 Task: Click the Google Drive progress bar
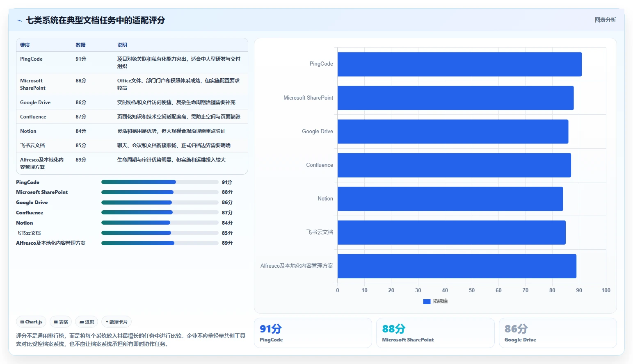(x=160, y=202)
